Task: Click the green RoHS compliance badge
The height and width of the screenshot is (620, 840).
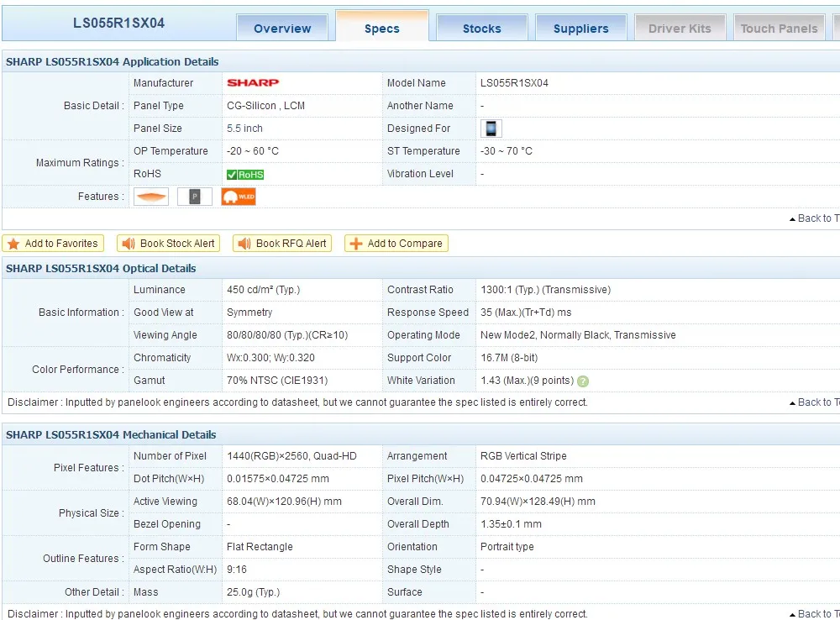Action: 245,175
